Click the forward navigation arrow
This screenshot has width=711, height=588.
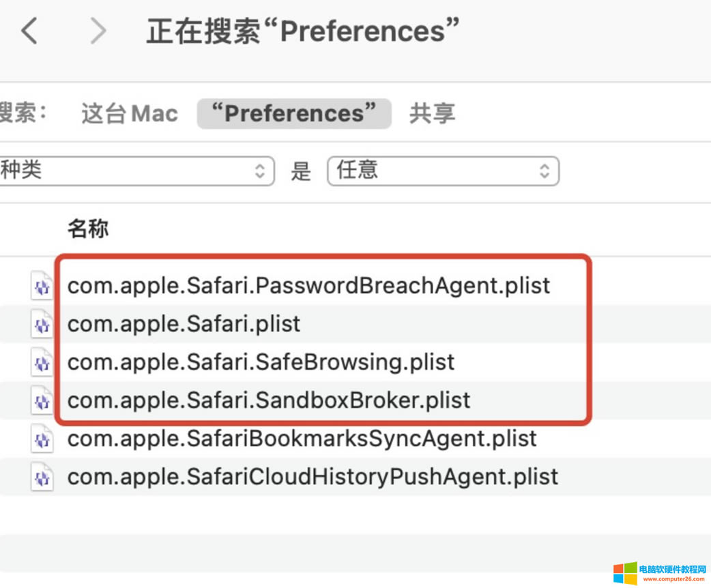pos(98,31)
